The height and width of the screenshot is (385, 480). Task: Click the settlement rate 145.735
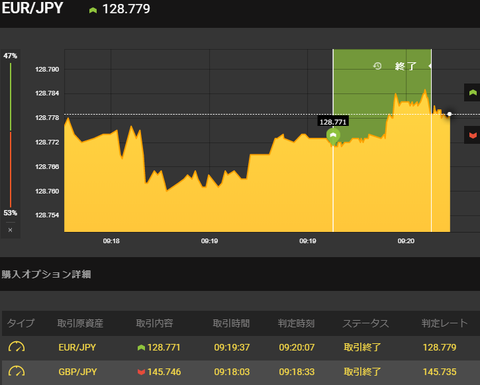tap(440, 372)
